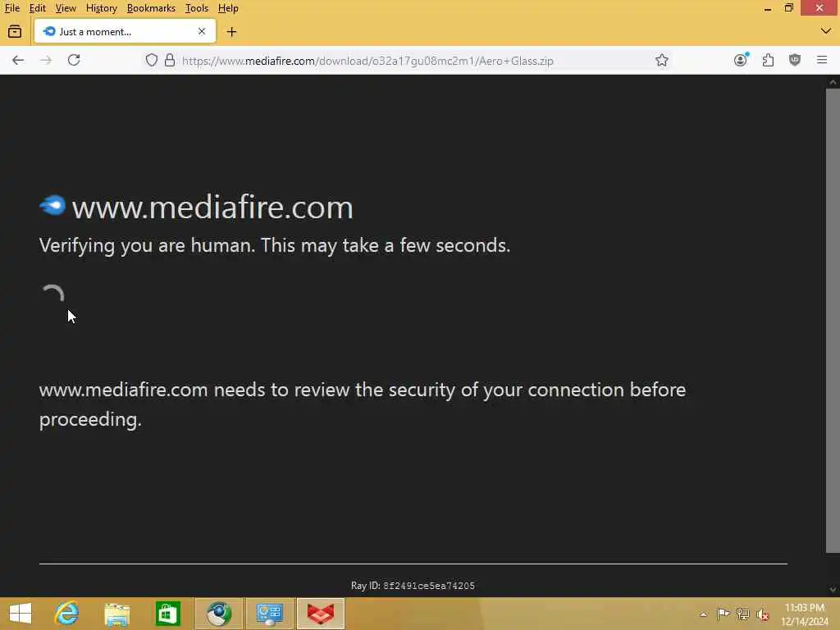Open the Action Center flag icon
840x630 pixels.
pos(723,614)
